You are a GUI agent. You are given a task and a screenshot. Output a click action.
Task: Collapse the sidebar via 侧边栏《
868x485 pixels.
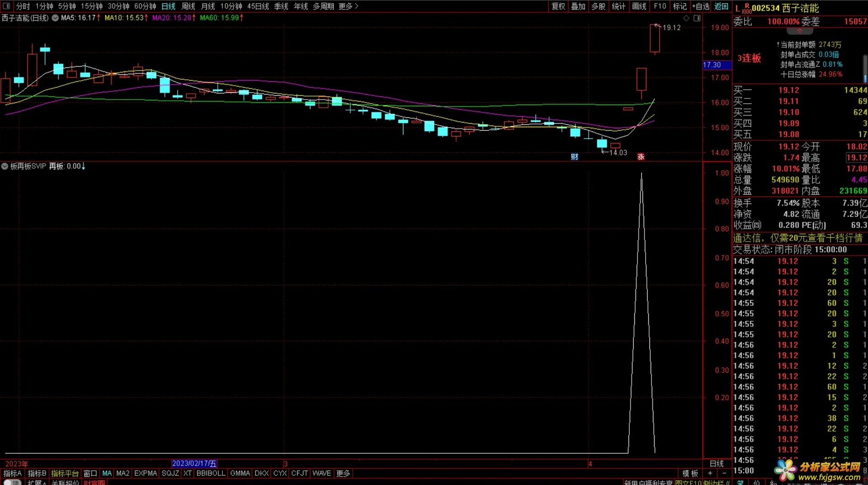pyautogui.click(x=717, y=483)
